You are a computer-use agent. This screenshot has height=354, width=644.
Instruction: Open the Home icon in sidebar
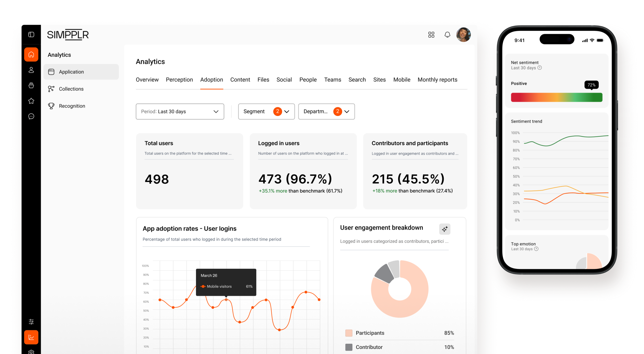coord(31,54)
